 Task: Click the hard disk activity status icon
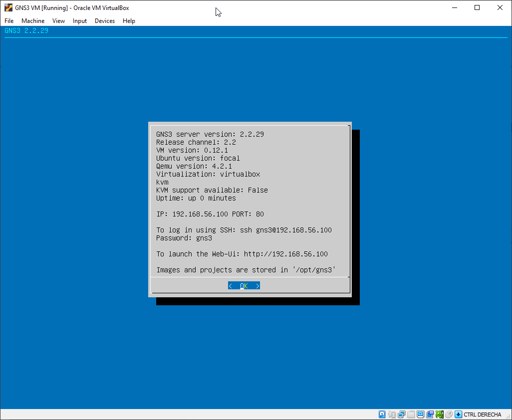tap(382, 415)
